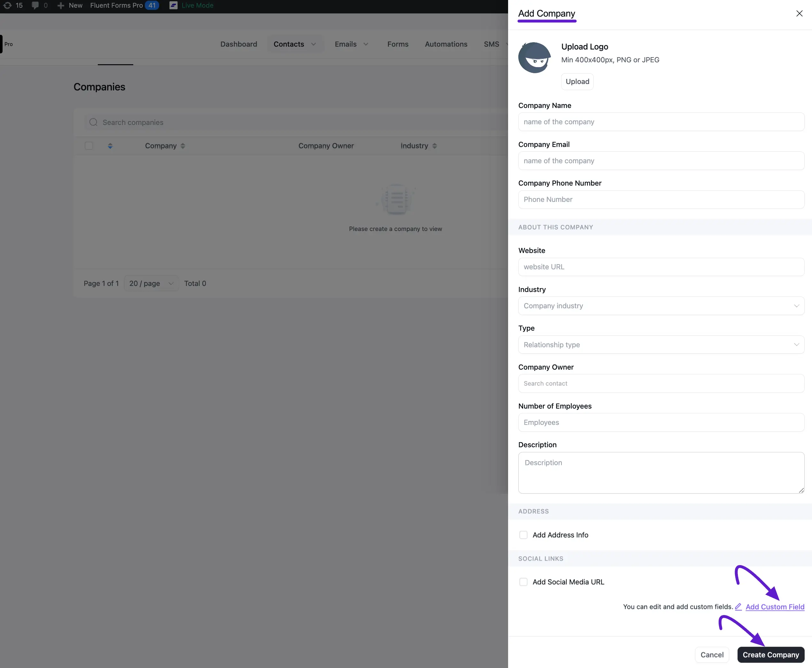The image size is (812, 668).
Task: Focus the Website URL input field
Action: [x=661, y=267]
